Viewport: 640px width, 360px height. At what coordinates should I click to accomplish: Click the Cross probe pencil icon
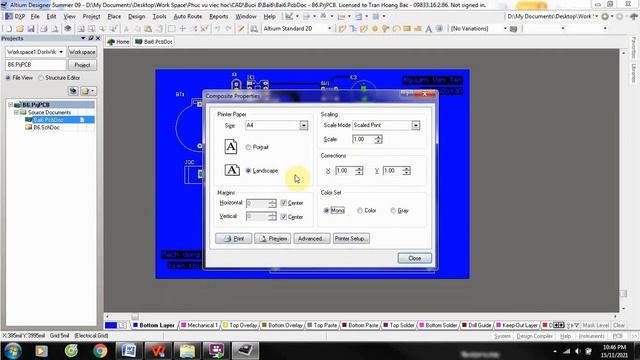pyautogui.click(x=241, y=29)
